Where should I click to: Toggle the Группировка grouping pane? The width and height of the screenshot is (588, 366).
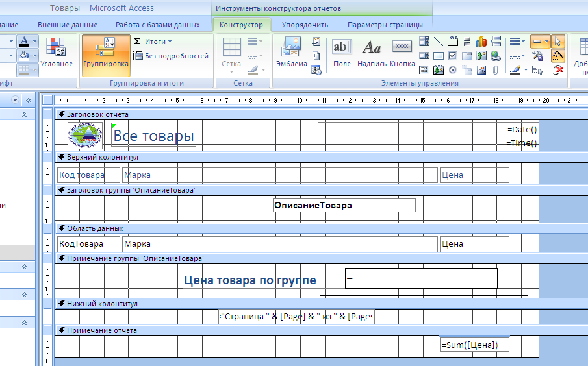(x=106, y=55)
